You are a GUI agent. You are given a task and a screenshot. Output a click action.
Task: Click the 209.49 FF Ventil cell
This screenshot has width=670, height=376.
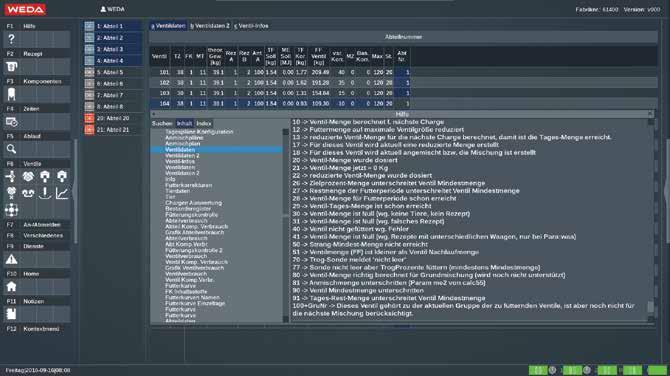pos(320,73)
